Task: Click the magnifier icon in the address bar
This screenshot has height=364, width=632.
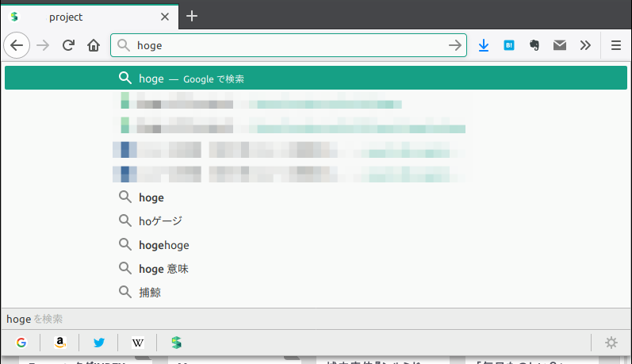Action: (124, 45)
